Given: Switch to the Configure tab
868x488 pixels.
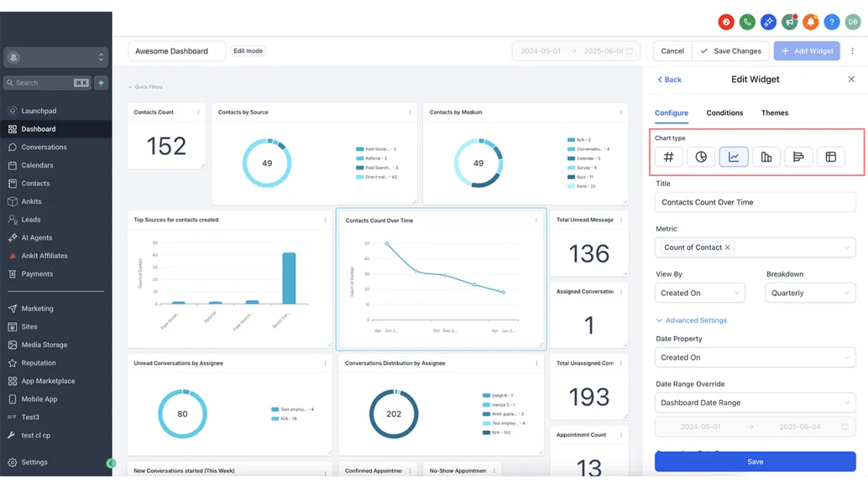Looking at the screenshot, I should [671, 113].
